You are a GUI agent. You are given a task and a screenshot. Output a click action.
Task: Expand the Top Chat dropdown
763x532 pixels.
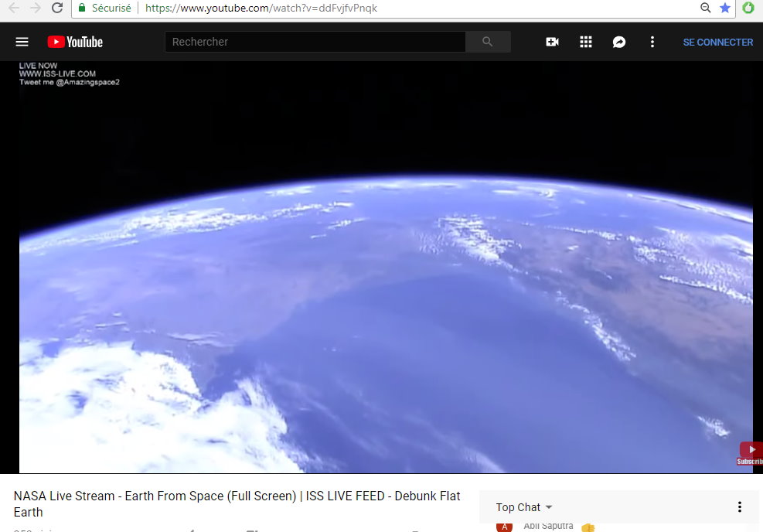coord(524,507)
